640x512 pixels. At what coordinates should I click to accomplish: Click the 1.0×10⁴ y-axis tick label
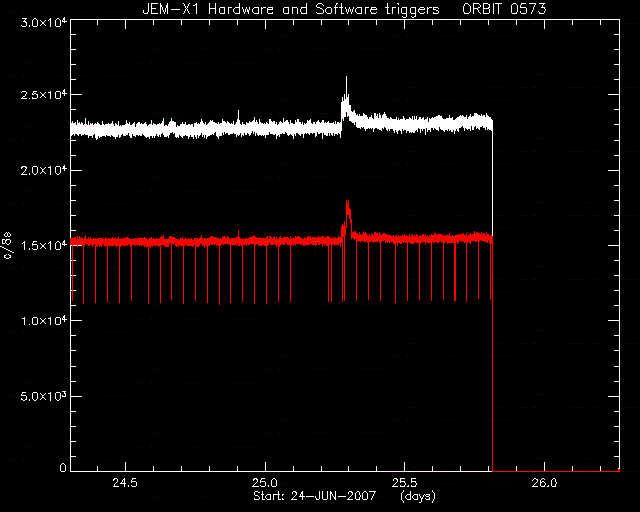tap(44, 321)
